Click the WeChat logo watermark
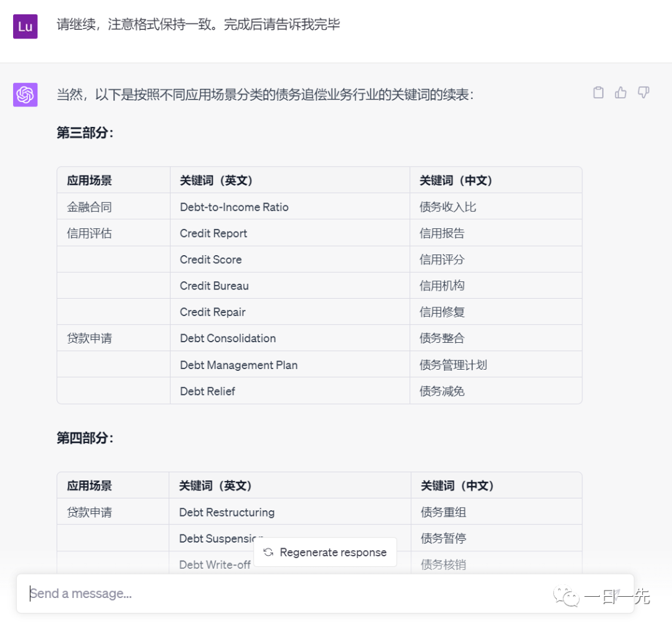 566,597
